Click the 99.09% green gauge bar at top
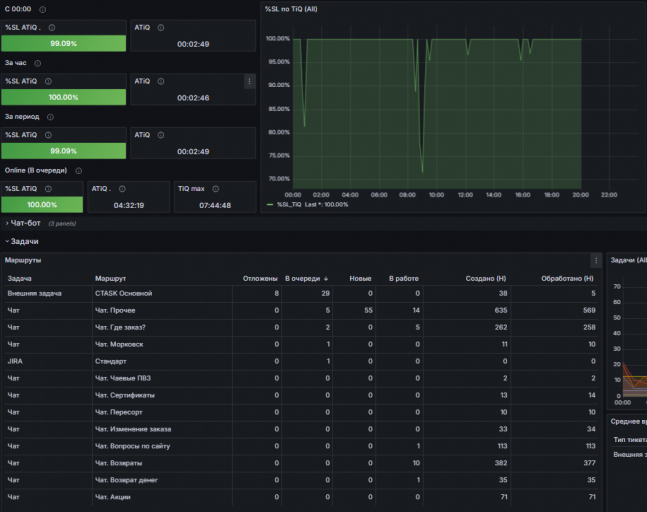 (x=64, y=43)
